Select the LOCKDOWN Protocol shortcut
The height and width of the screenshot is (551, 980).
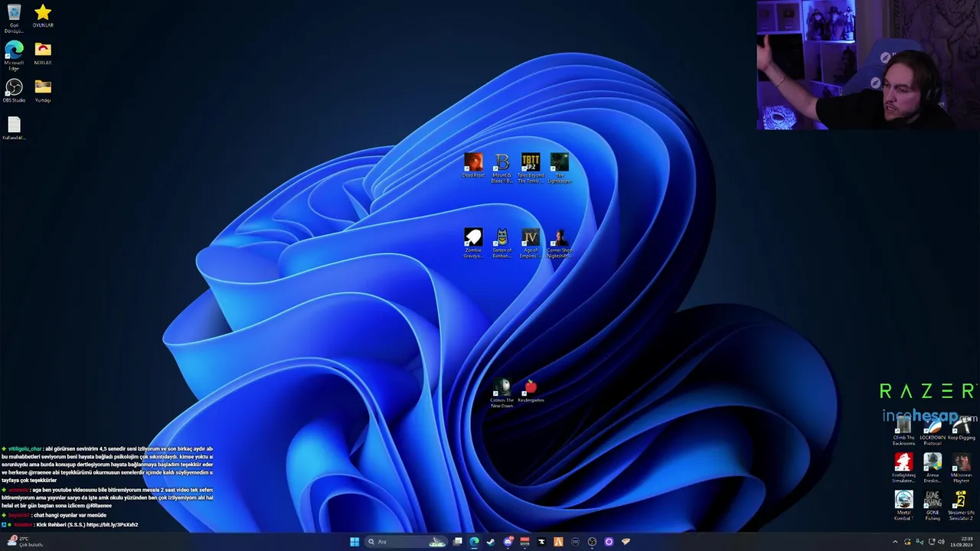(932, 430)
